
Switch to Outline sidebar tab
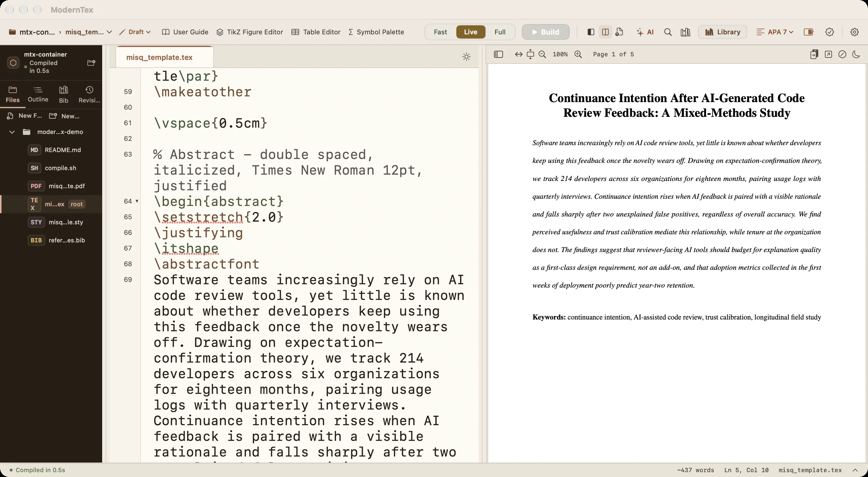click(38, 94)
